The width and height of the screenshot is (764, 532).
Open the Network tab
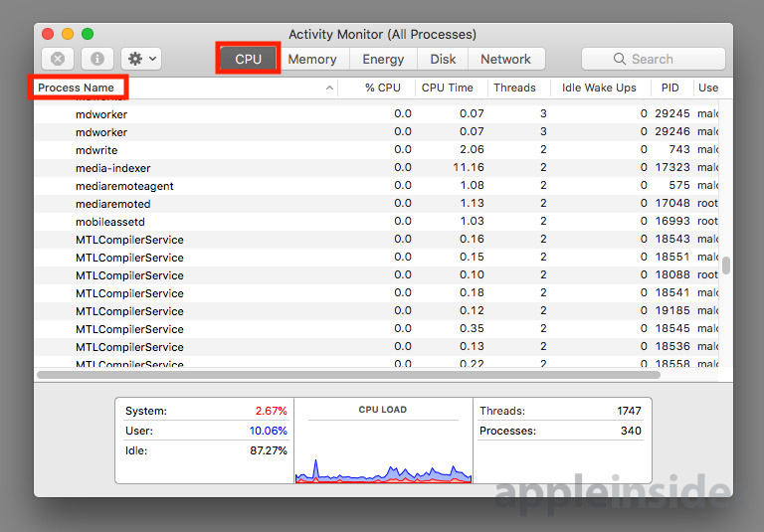[505, 59]
